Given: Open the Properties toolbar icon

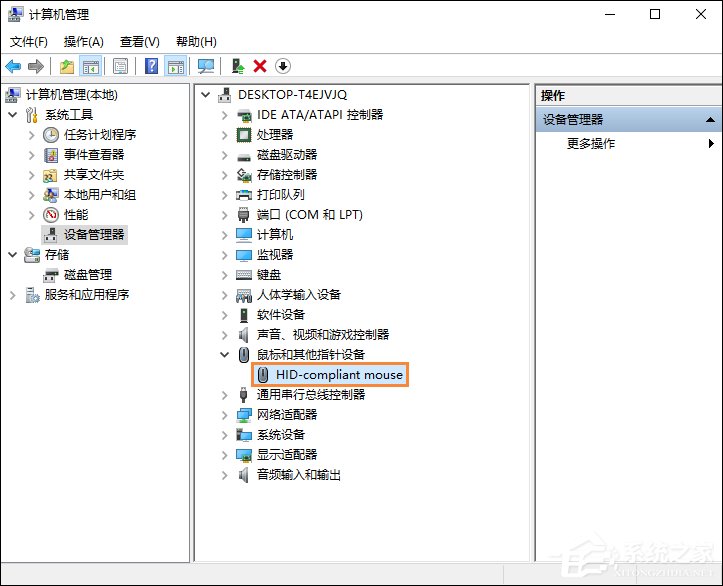Looking at the screenshot, I should tap(120, 66).
